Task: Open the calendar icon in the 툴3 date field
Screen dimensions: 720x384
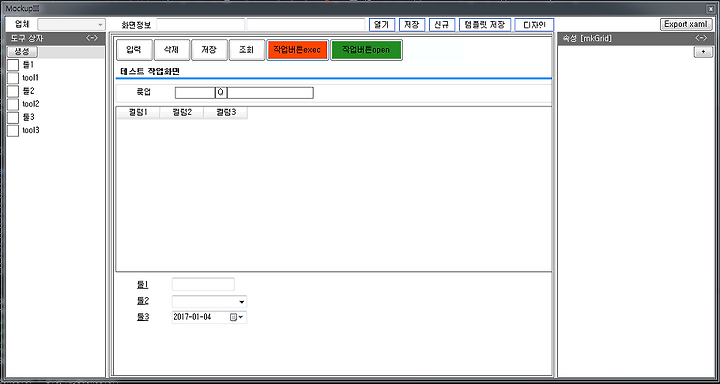Action: pyautogui.click(x=233, y=317)
